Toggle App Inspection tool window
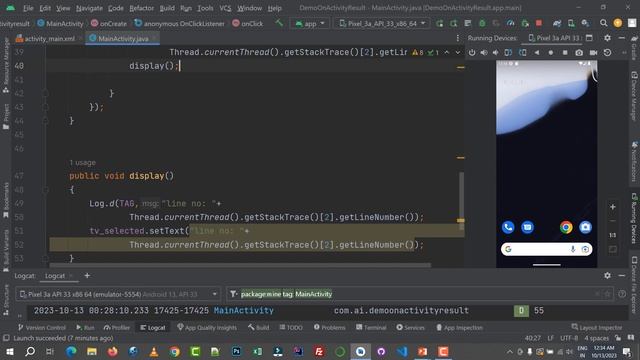The height and width of the screenshot is (360, 640). [459, 327]
